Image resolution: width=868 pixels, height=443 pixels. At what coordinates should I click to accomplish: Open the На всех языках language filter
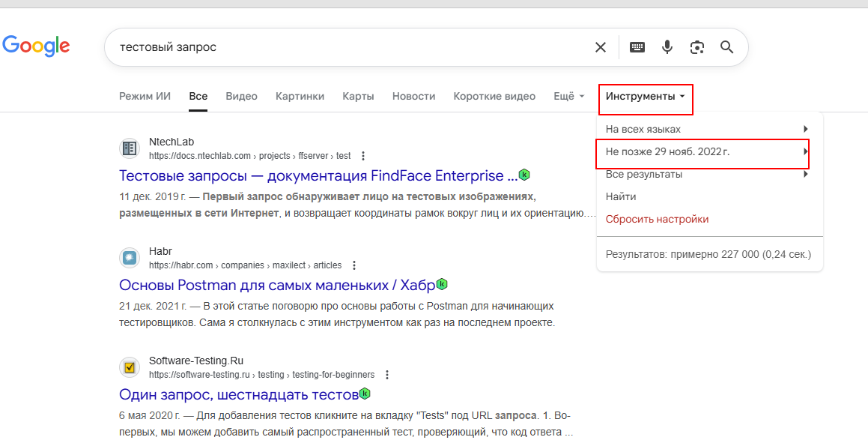pyautogui.click(x=706, y=129)
